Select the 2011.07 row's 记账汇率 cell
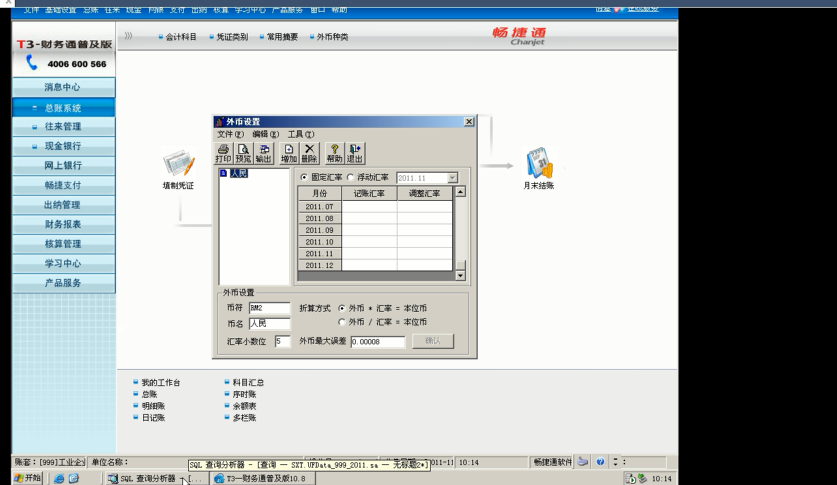Screen dimensions: 837x485 (369, 206)
